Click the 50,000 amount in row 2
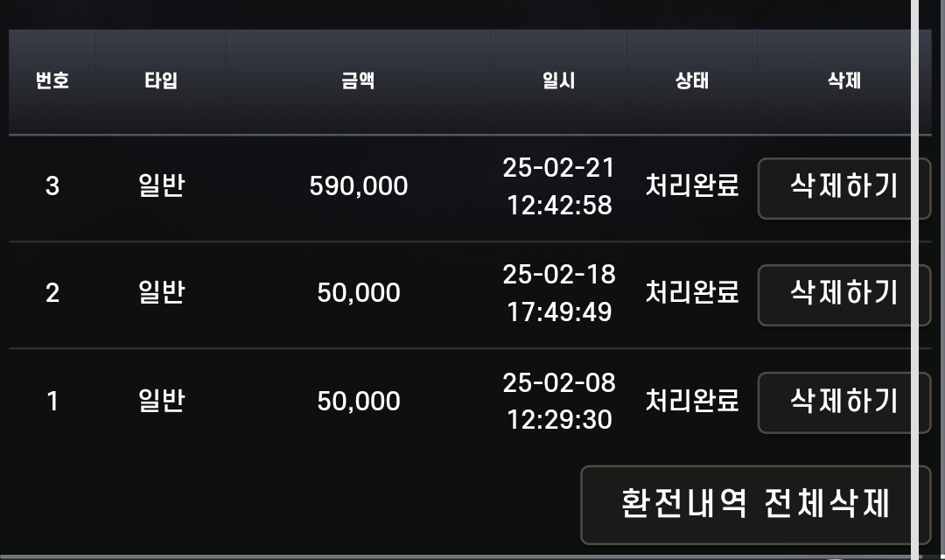 click(358, 293)
